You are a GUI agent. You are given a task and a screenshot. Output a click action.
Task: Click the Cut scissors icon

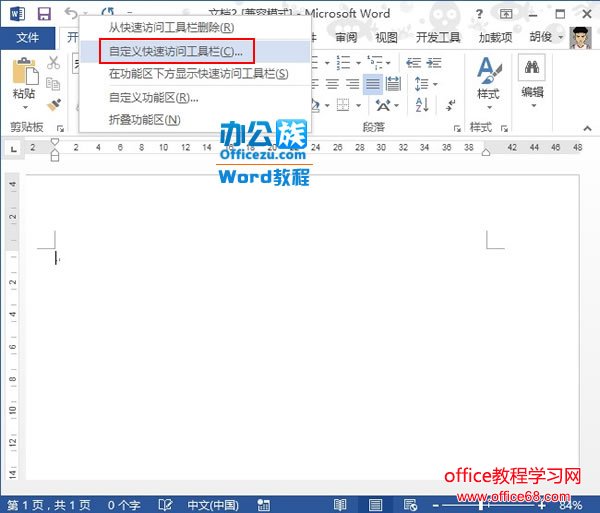pos(53,63)
